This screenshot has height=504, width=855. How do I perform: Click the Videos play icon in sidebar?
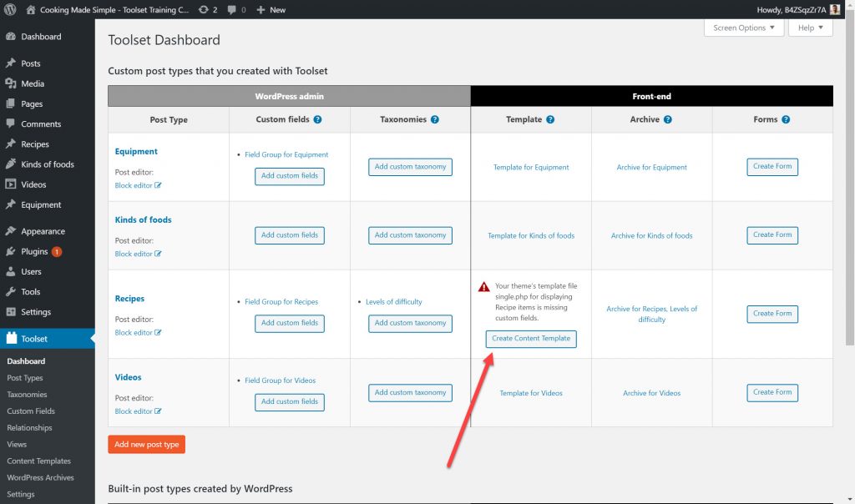pyautogui.click(x=10, y=184)
